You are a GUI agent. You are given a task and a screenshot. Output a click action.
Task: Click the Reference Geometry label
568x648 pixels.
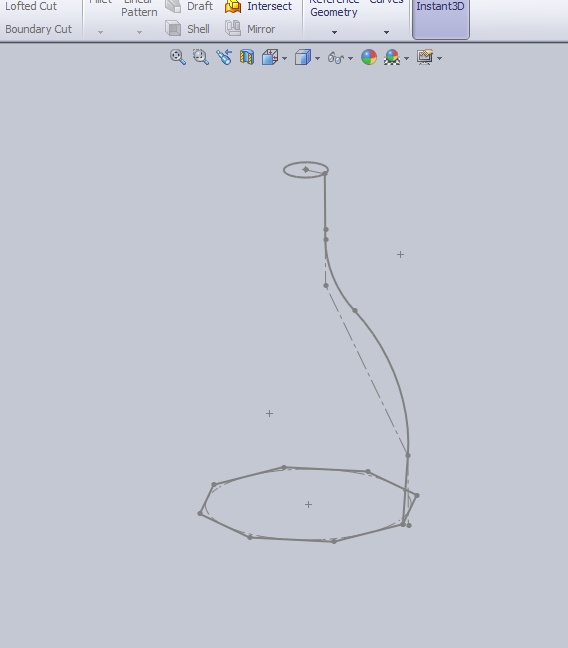[334, 8]
